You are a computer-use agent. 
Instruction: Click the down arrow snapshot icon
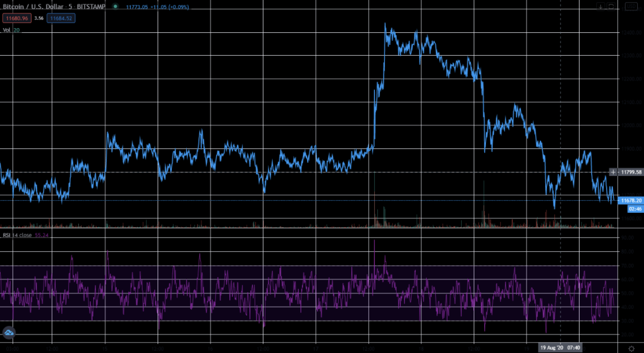pyautogui.click(x=600, y=7)
